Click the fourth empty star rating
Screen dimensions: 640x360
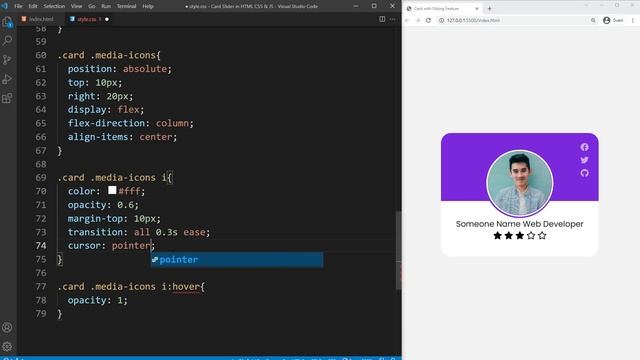pyautogui.click(x=531, y=236)
